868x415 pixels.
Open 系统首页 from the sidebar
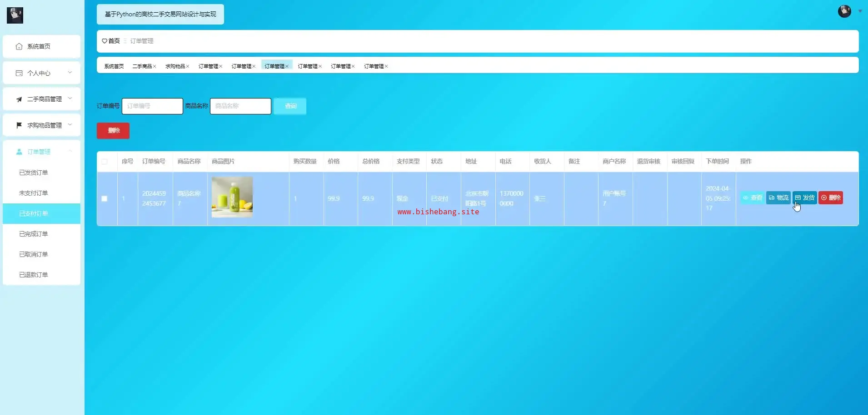tap(41, 46)
